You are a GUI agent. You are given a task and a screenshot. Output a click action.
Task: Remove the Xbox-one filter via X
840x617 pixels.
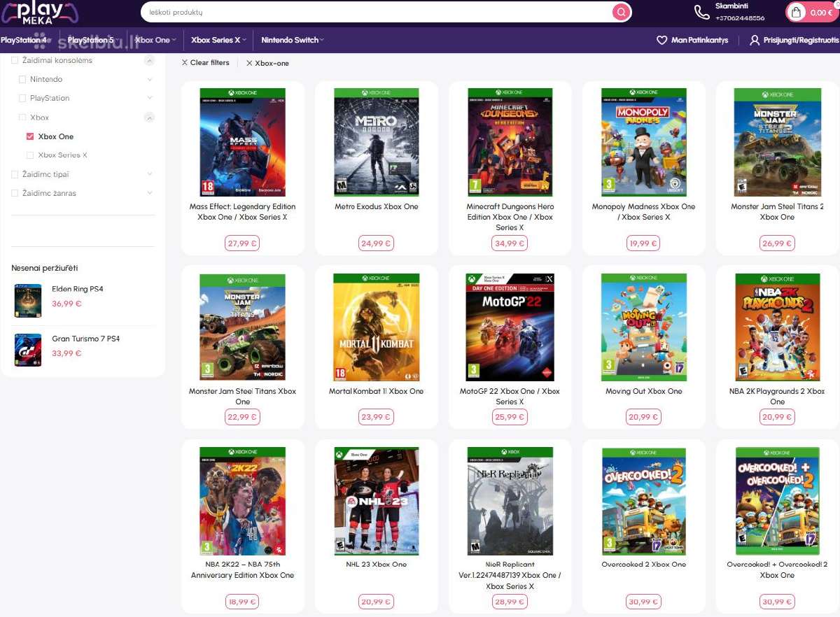(249, 63)
